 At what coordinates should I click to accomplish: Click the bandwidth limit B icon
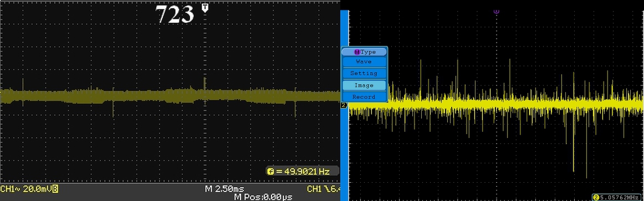(x=55, y=189)
